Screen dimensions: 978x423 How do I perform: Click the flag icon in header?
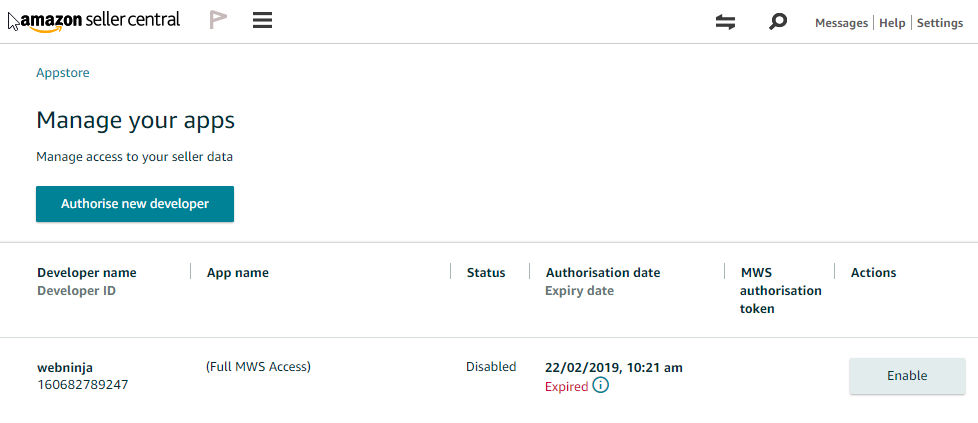tap(218, 20)
